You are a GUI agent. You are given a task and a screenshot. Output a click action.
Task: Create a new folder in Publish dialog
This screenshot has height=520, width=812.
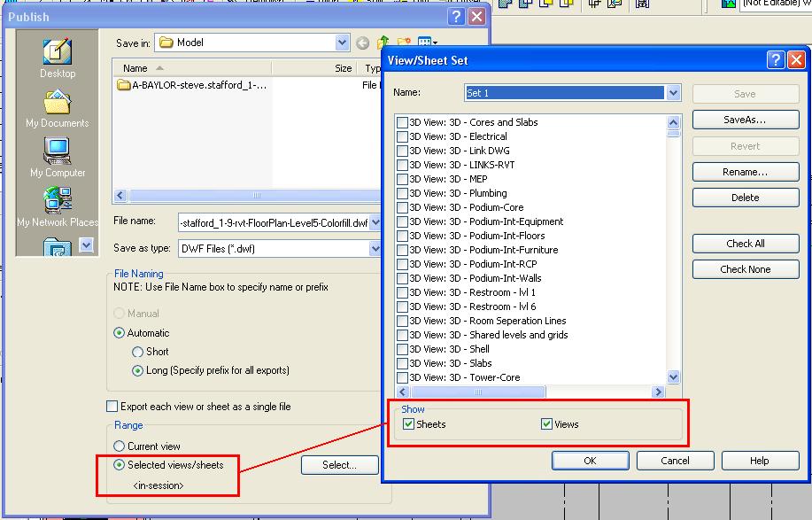[404, 42]
